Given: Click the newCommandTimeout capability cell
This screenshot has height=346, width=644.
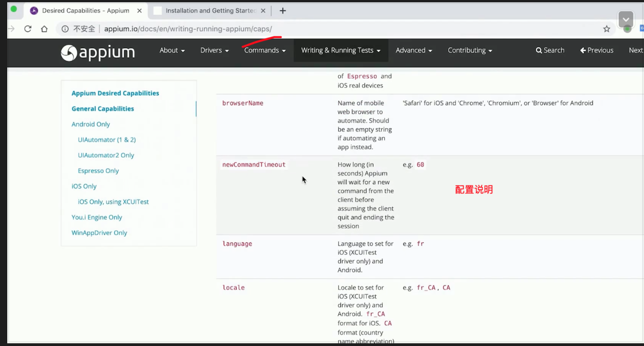Looking at the screenshot, I should pos(254,165).
